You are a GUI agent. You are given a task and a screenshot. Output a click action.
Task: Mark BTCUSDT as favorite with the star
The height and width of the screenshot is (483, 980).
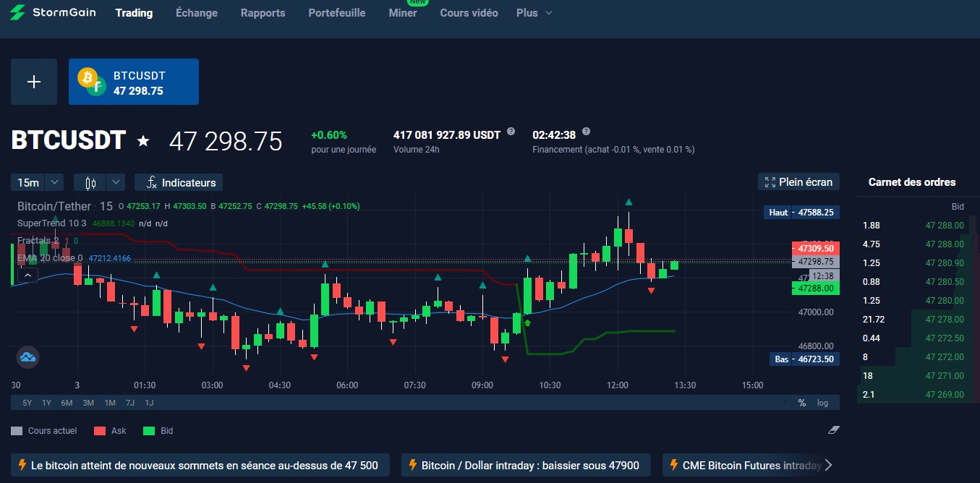[143, 141]
